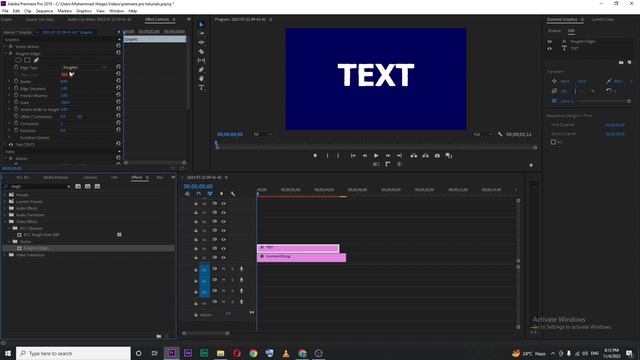Open the Sequence menu
This screenshot has height=360, width=640.
tap(44, 11)
